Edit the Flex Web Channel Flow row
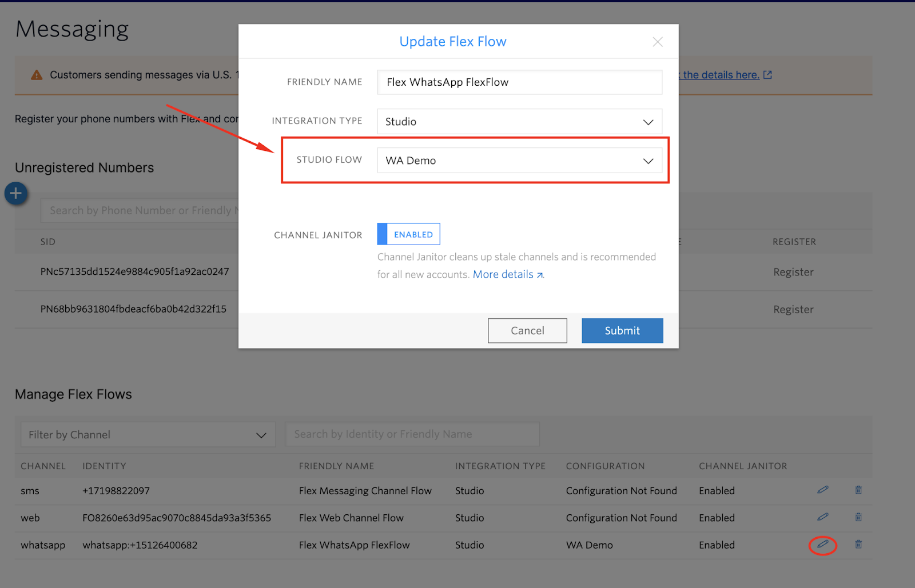Viewport: 915px width, 588px height. click(823, 517)
